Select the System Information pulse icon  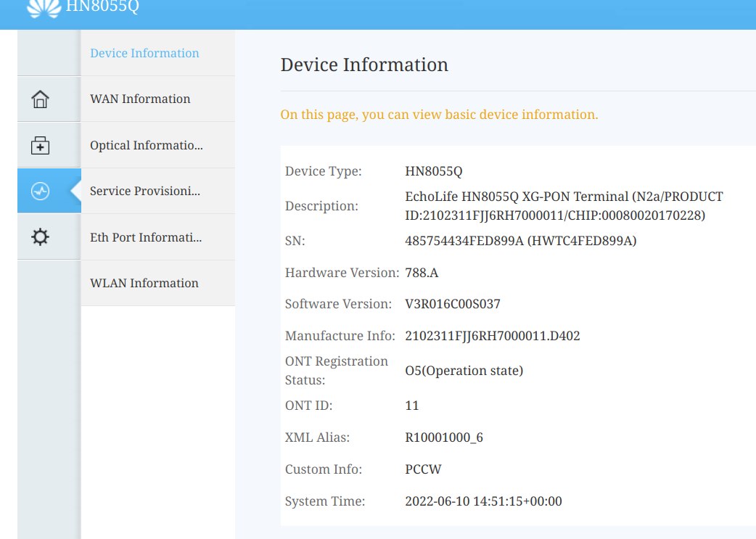tap(40, 191)
